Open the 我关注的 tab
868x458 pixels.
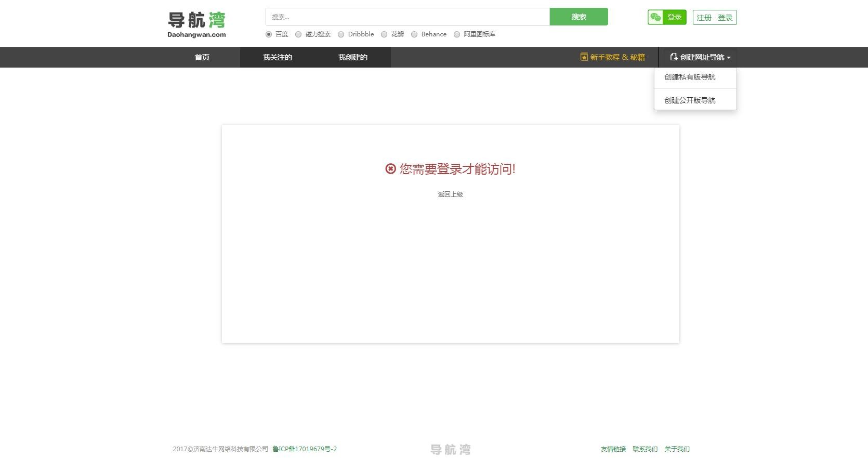point(277,57)
